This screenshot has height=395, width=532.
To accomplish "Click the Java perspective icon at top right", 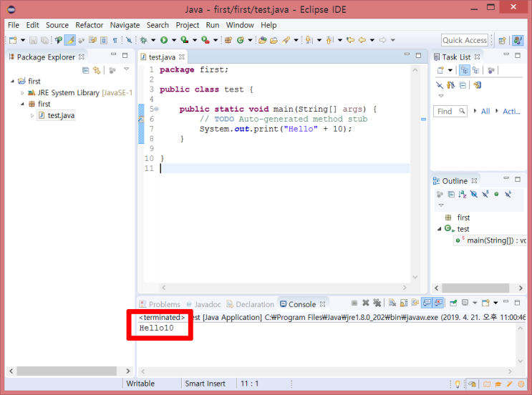I will pyautogui.click(x=518, y=41).
